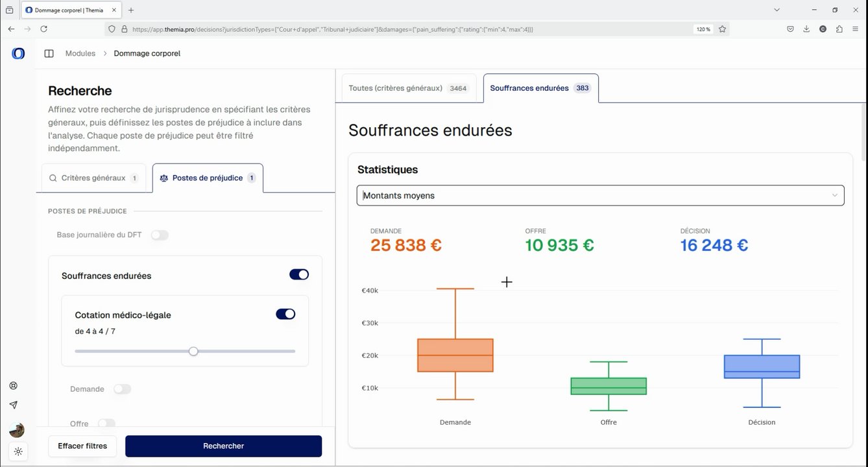Click the orange Demande box plot
Viewport: 868px width, 467px height.
(455, 355)
